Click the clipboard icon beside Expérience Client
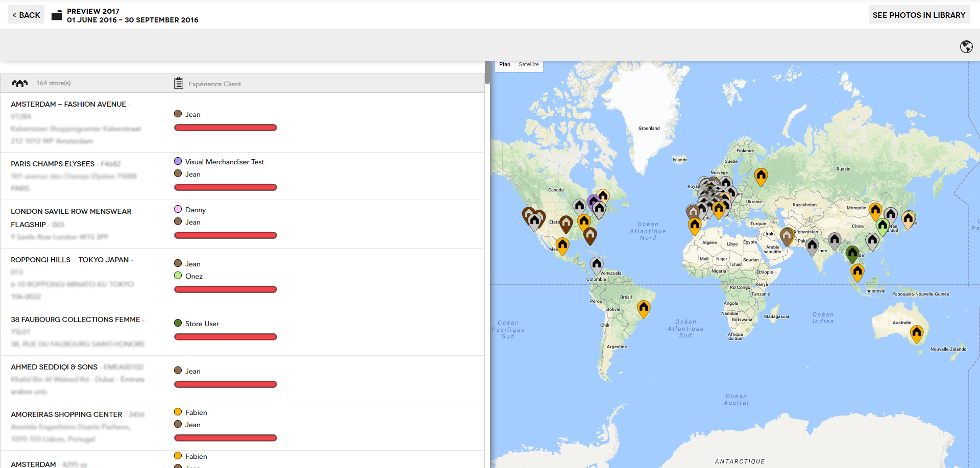Image resolution: width=980 pixels, height=468 pixels. pos(179,83)
